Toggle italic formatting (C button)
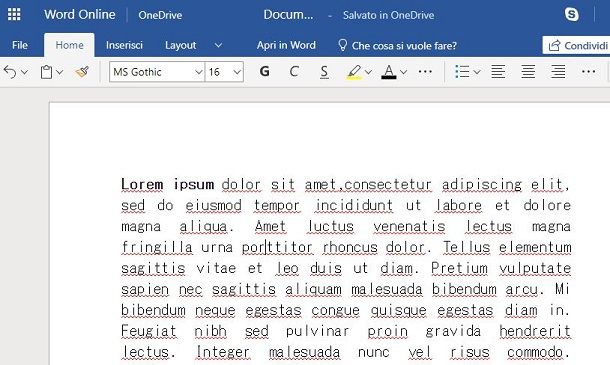The width and height of the screenshot is (610, 365). 294,72
